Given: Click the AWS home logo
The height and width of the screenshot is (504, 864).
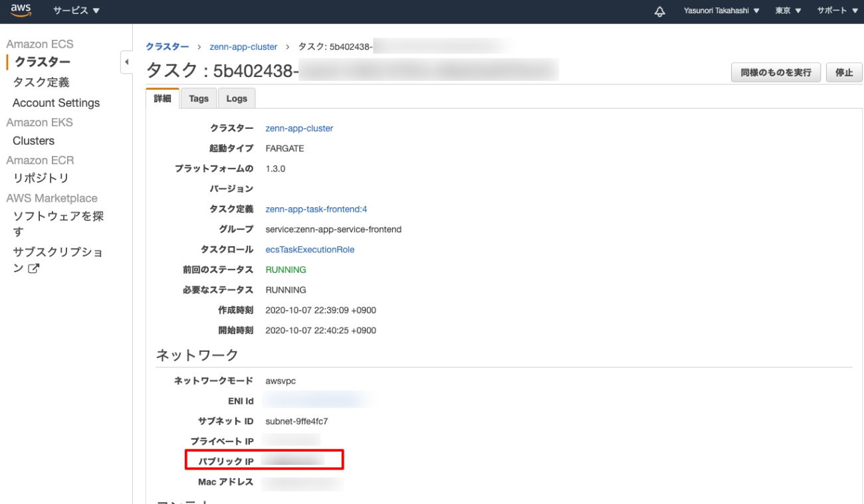Looking at the screenshot, I should [x=21, y=10].
